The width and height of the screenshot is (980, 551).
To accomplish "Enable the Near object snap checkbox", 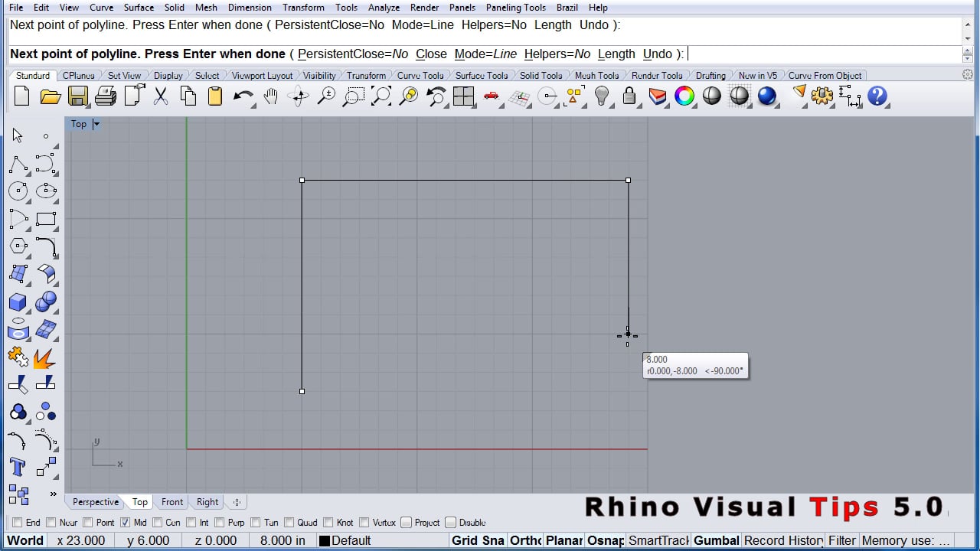I will 51,523.
